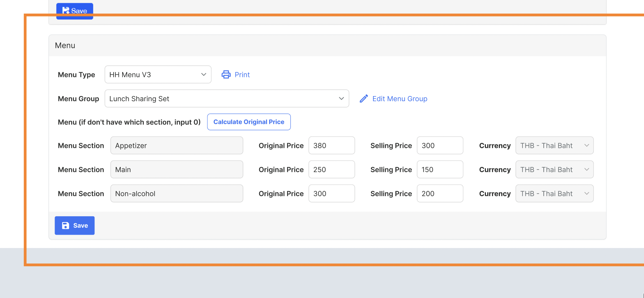Open Currency dropdown for Main row
The image size is (644, 298).
pyautogui.click(x=554, y=170)
